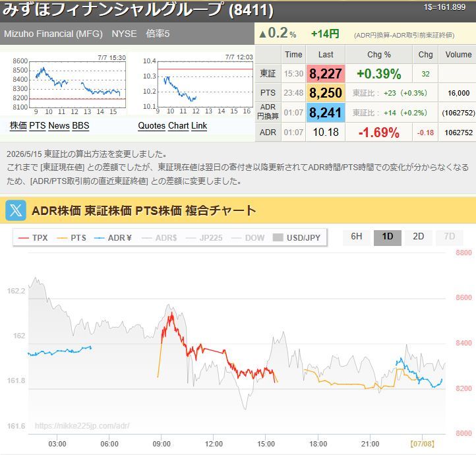The height and width of the screenshot is (455, 476).
Task: Click the 東証 row label
Action: [268, 73]
